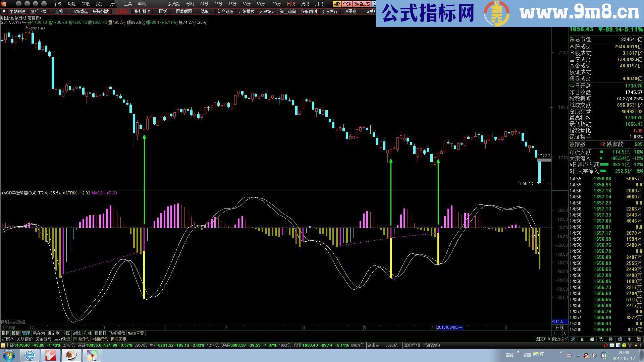The height and width of the screenshot is (362, 644).
Task: Select the 布林 indicator tab
Action: tap(88, 333)
